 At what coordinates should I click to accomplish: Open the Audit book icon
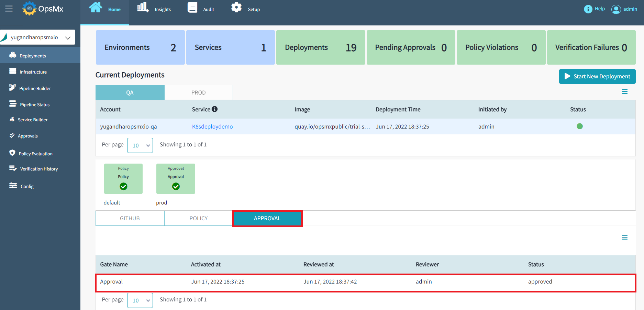coord(192,7)
